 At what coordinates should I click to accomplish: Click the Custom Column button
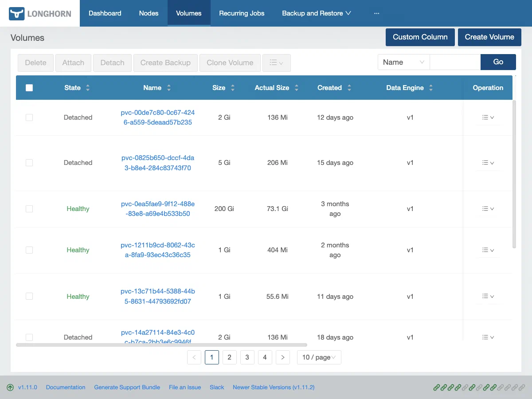tap(420, 37)
